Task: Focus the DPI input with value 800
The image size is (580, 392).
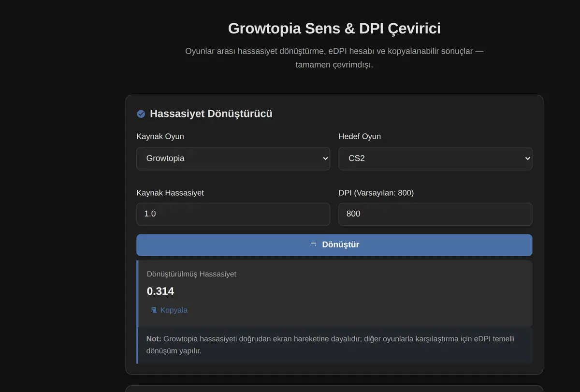Action: pyautogui.click(x=435, y=214)
